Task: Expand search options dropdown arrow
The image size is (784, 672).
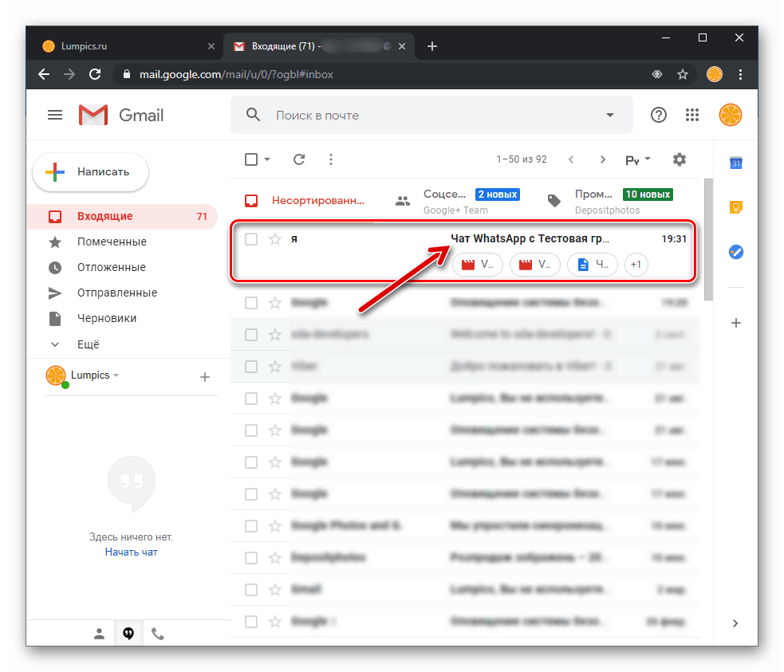Action: (610, 115)
